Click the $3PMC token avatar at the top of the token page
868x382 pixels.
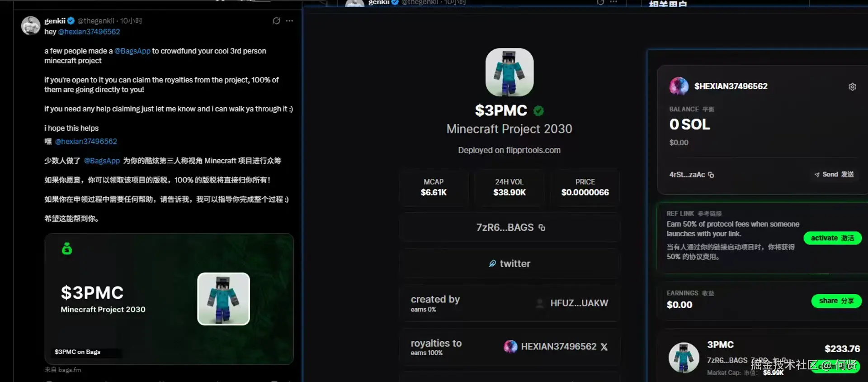tap(509, 72)
